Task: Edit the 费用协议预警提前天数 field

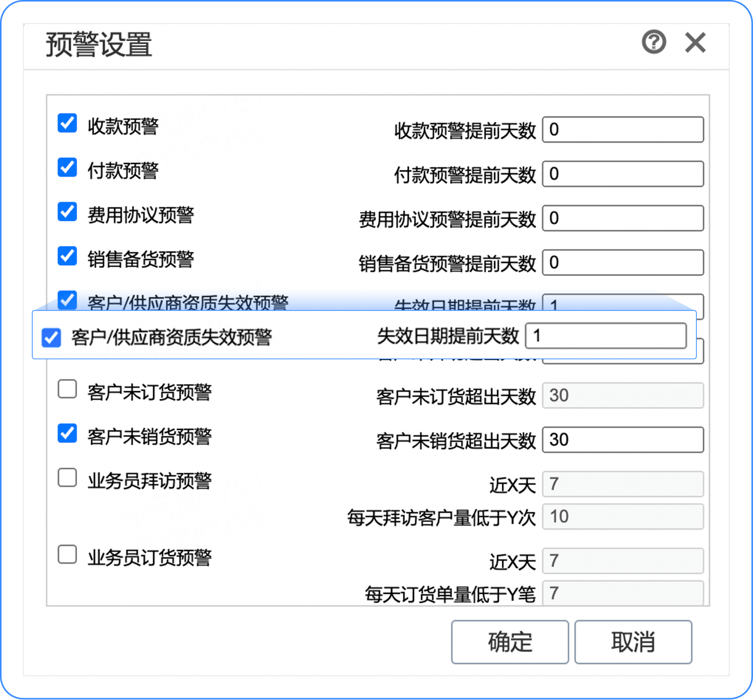Action: (623, 218)
